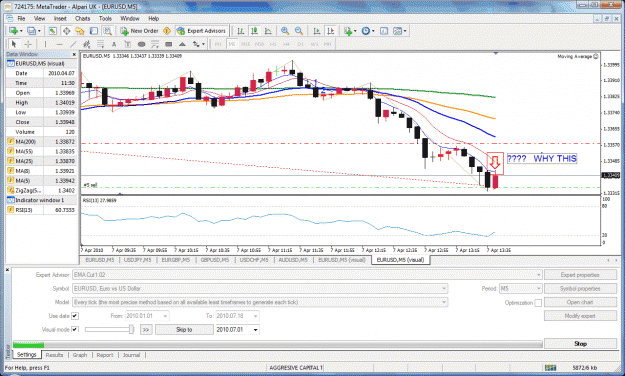Switch to the M1 timeframe button
Screen dimensions: 625x376
tap(218, 44)
